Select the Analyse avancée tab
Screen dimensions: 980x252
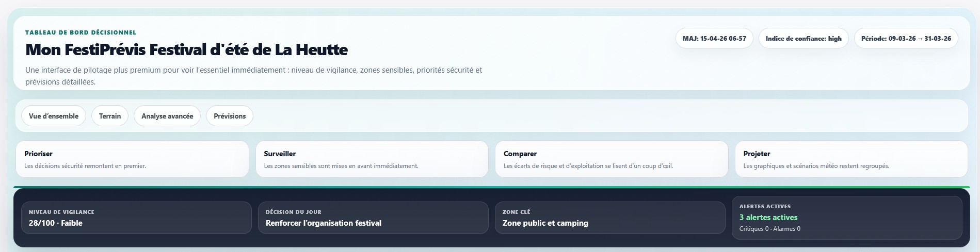167,116
